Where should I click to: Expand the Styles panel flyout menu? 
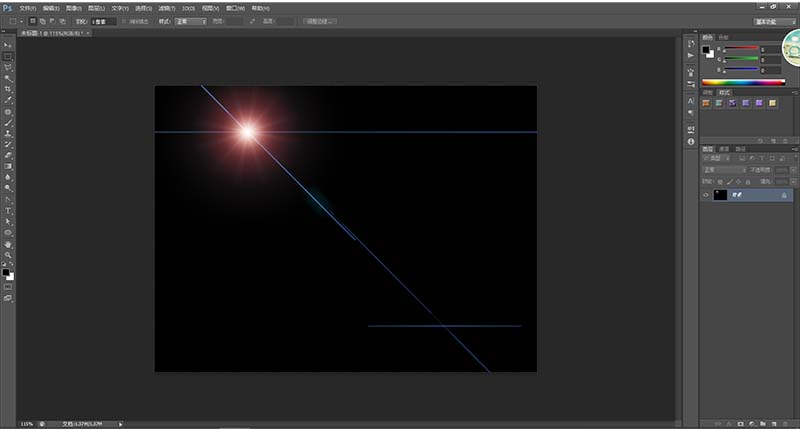click(x=795, y=92)
